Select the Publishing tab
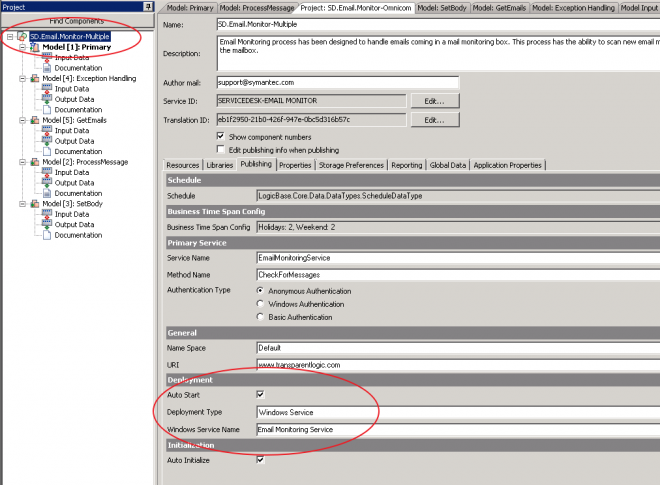 [256, 164]
